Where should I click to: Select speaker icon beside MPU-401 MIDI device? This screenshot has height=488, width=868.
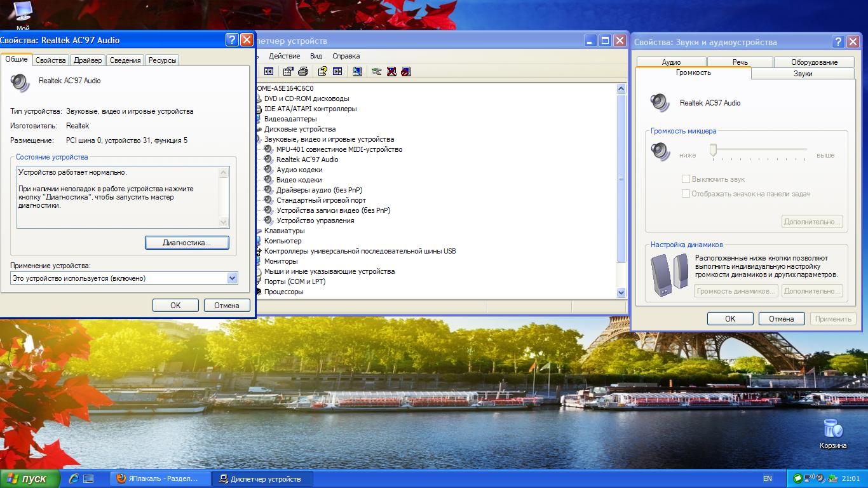click(x=268, y=149)
